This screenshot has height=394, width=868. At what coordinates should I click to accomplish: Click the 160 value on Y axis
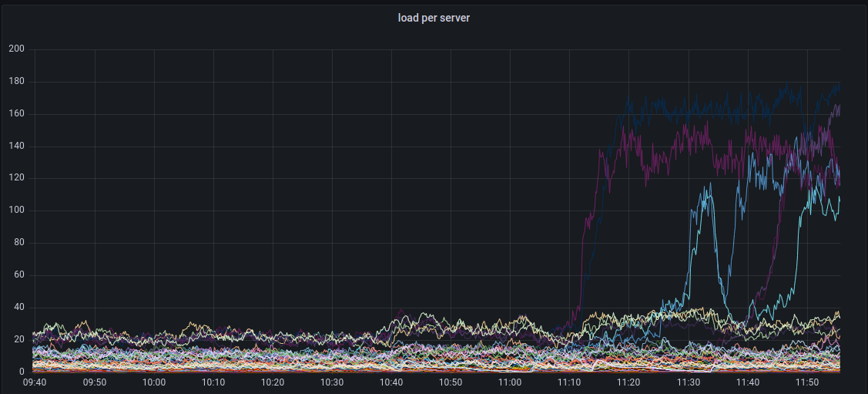[16, 114]
